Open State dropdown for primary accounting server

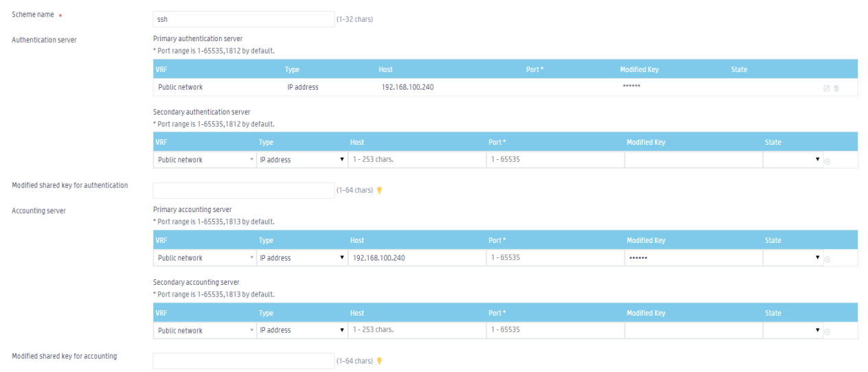[793, 257]
